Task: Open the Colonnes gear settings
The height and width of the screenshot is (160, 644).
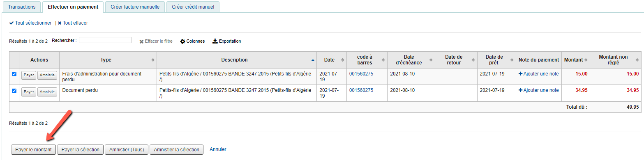Action: 182,41
